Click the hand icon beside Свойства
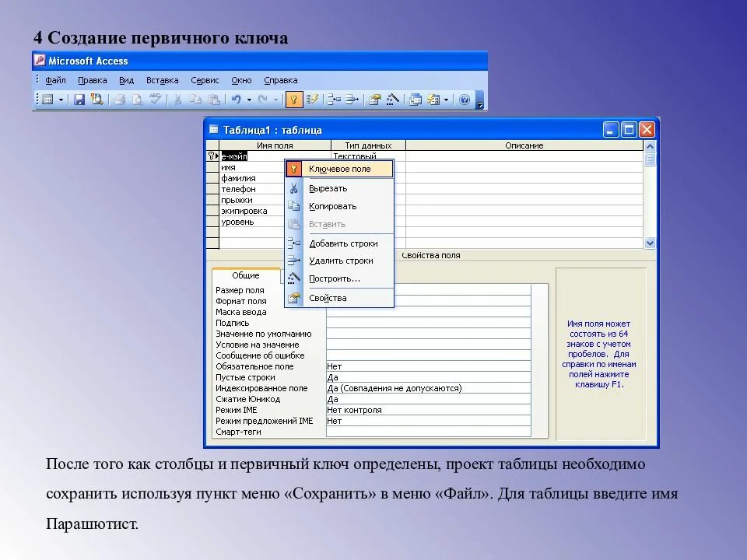 pos(294,298)
